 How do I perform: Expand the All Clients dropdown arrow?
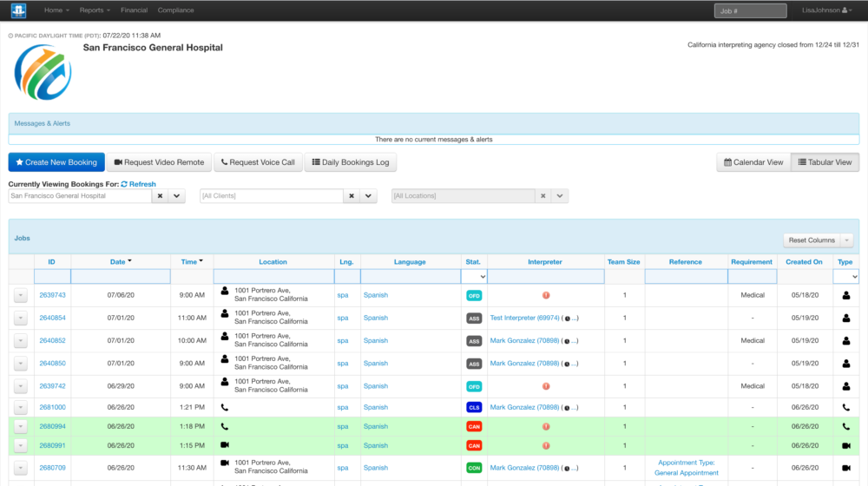(368, 196)
